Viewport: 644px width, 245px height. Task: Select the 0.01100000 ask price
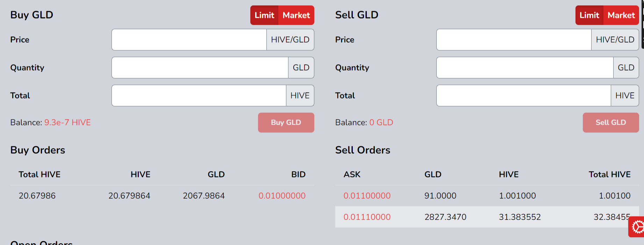367,196
